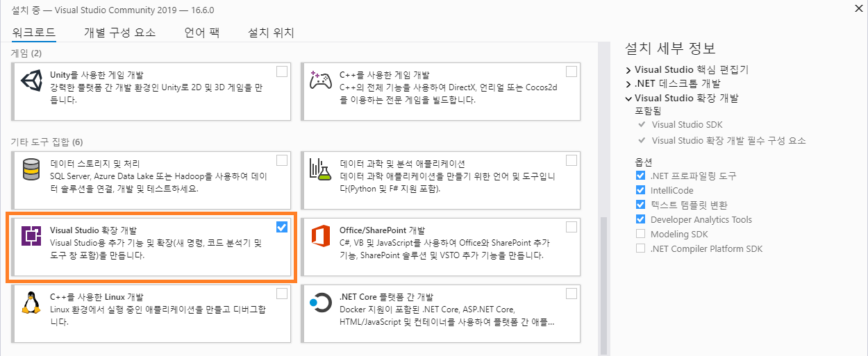Open the 언어 팩 tab
The width and height of the screenshot is (868, 356).
pos(202,33)
